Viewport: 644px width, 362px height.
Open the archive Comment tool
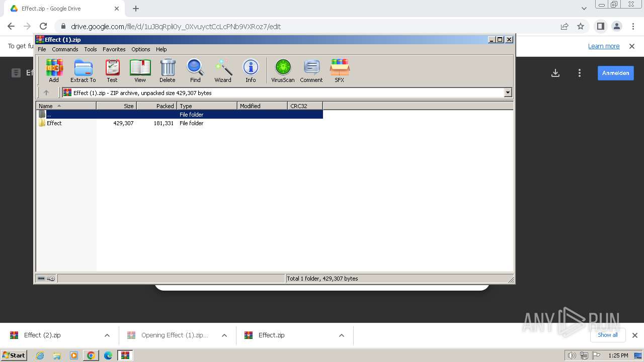click(311, 70)
